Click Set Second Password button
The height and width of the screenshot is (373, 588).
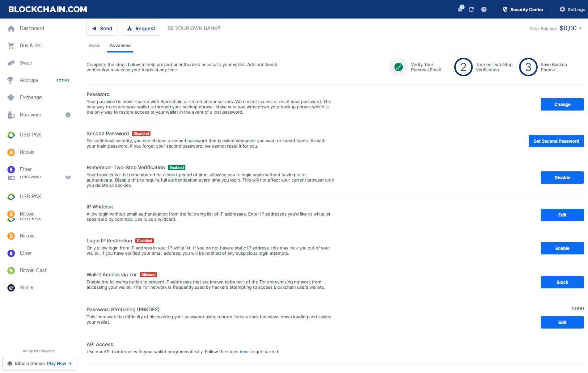click(x=556, y=141)
